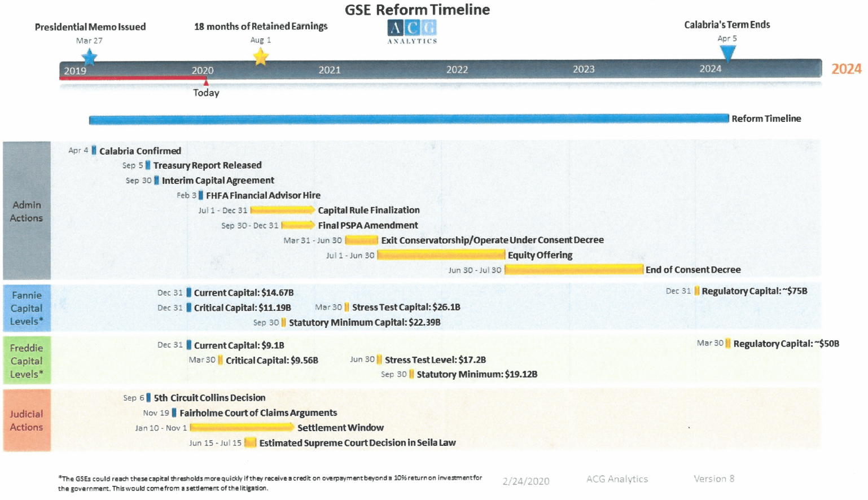Click the yellow star for Retained Earnings

[260, 56]
